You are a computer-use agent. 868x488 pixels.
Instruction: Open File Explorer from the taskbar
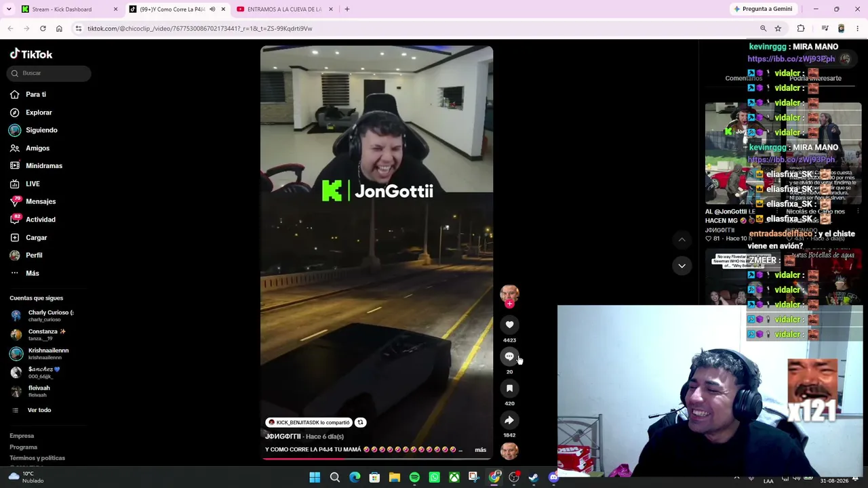[395, 478]
